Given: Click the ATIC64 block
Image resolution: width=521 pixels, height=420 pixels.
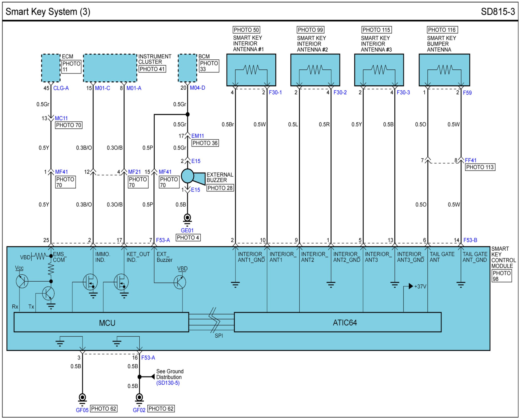Looking at the screenshot, I should pyautogui.click(x=338, y=323).
